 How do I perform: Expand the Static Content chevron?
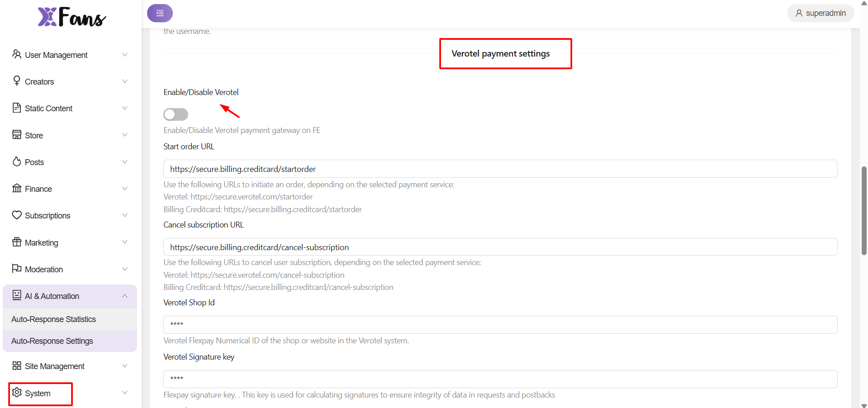(125, 108)
